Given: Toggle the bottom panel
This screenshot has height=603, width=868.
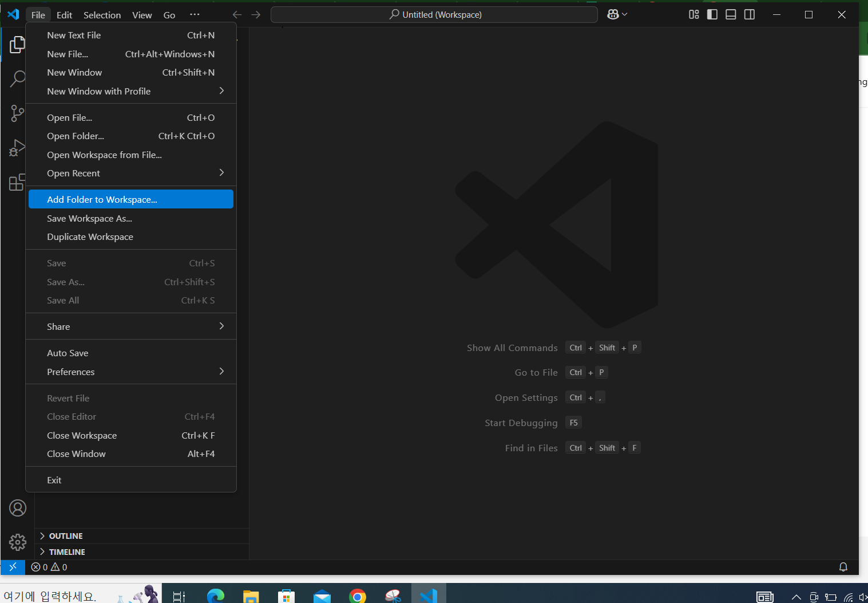Looking at the screenshot, I should pyautogui.click(x=731, y=14).
